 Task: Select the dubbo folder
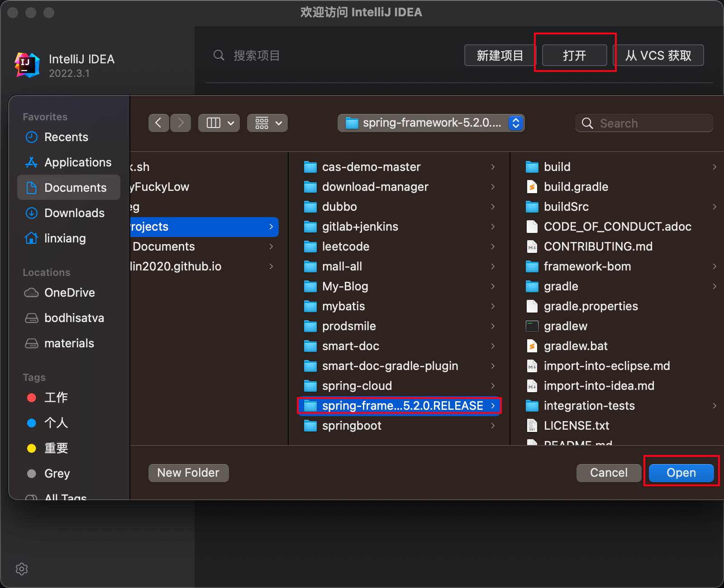[x=399, y=207]
